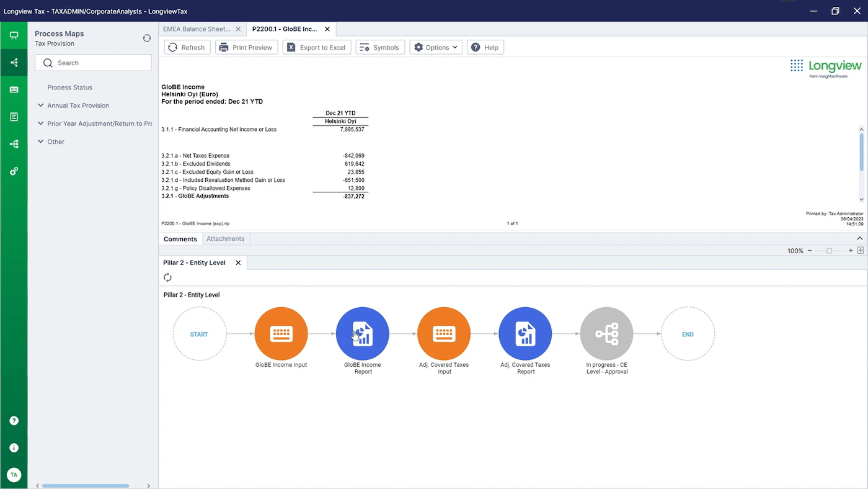Click the Print Preview button

(246, 47)
